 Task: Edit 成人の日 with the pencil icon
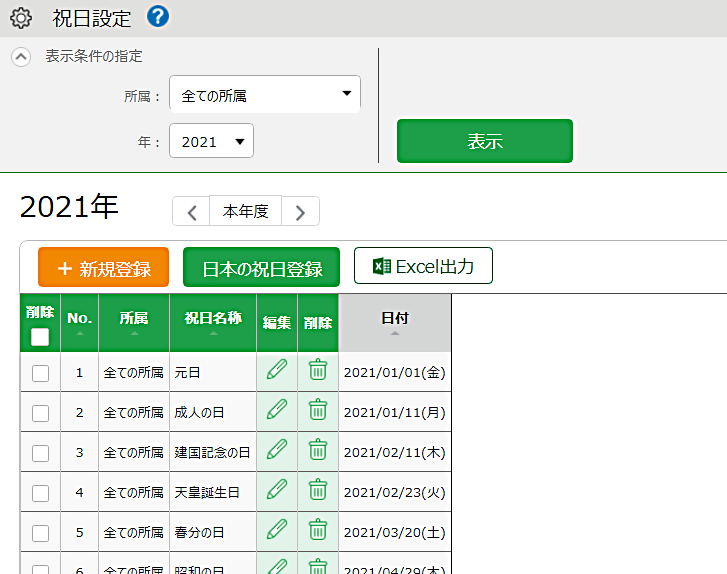pos(277,409)
